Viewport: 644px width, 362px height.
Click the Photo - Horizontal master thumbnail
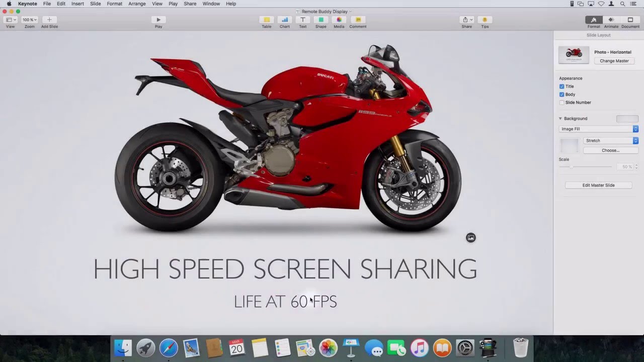coord(574,55)
